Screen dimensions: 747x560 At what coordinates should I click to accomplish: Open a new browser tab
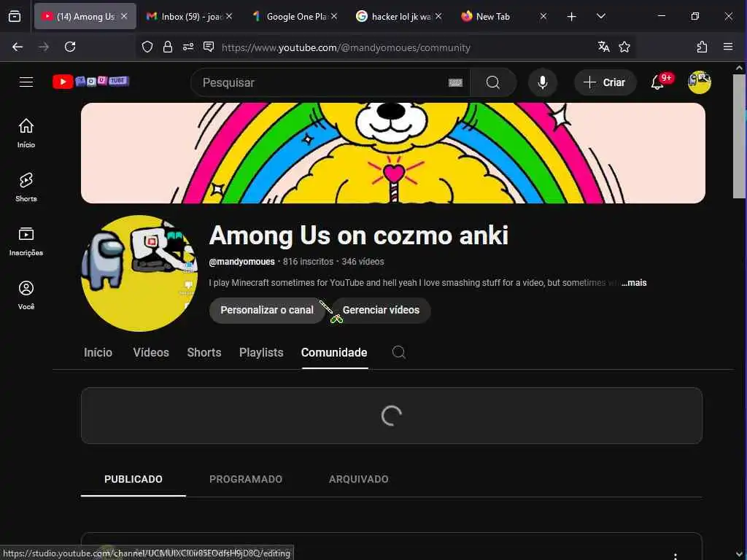[572, 17]
